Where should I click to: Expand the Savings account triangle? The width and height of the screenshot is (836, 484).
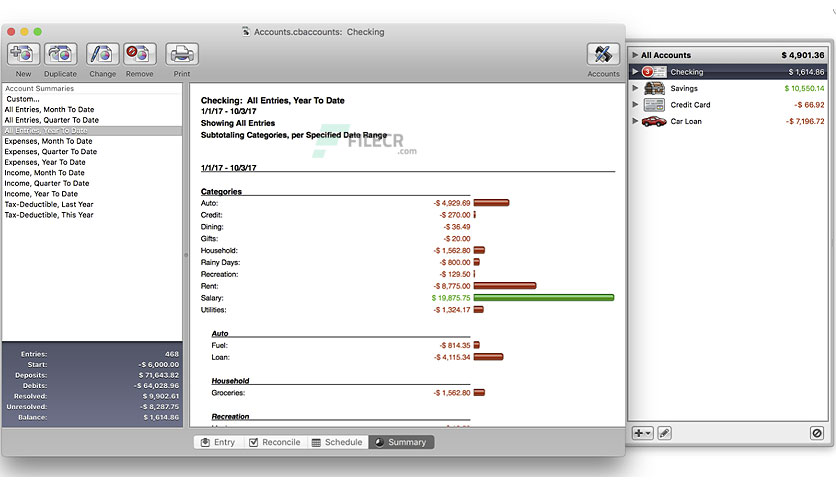(635, 88)
